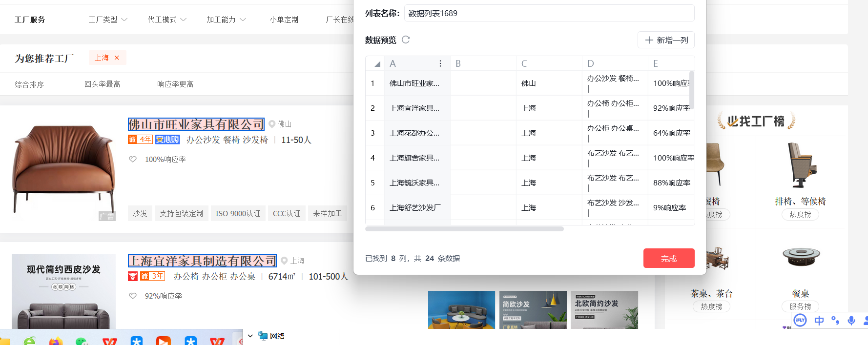This screenshot has height=345, width=868.
Task: Click the red 完成 button
Action: coord(669,258)
